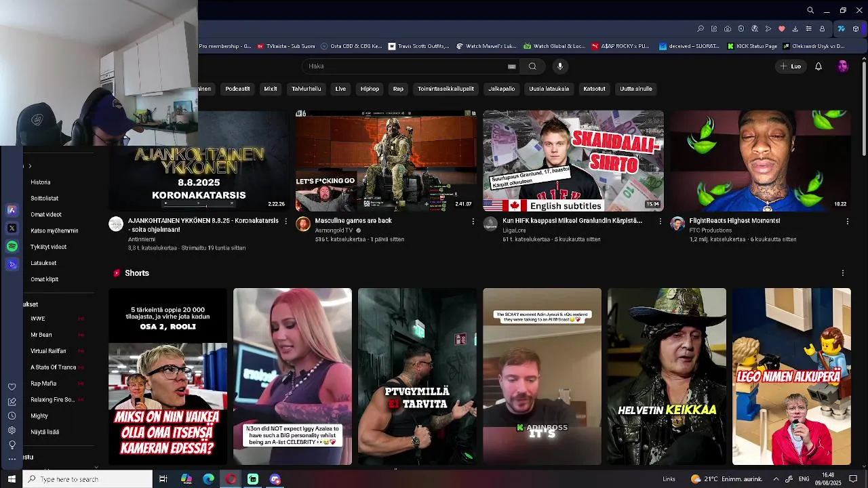The height and width of the screenshot is (488, 868).
Task: Open the on-screen keyboard in search box
Action: (511, 66)
